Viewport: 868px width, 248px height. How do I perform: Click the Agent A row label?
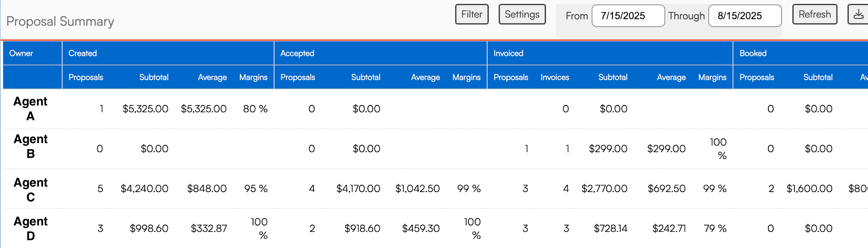[x=30, y=109]
